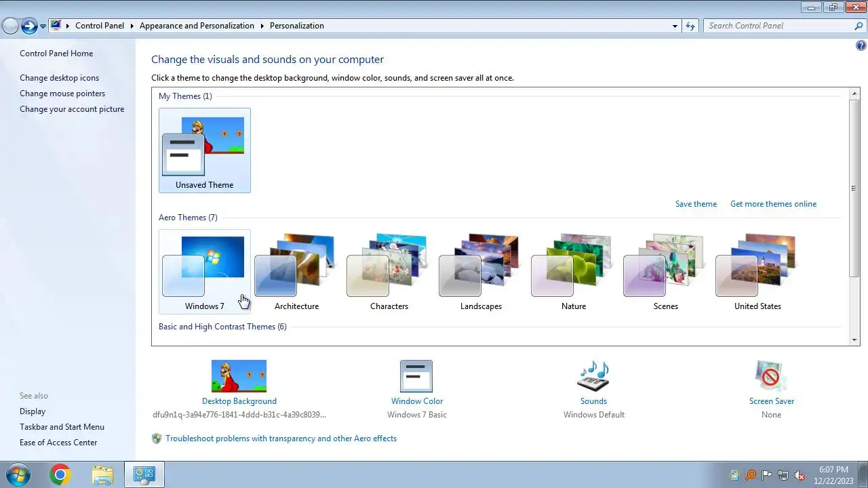Click the troubleshoot shield icon
The image size is (868, 488).
[x=157, y=439]
